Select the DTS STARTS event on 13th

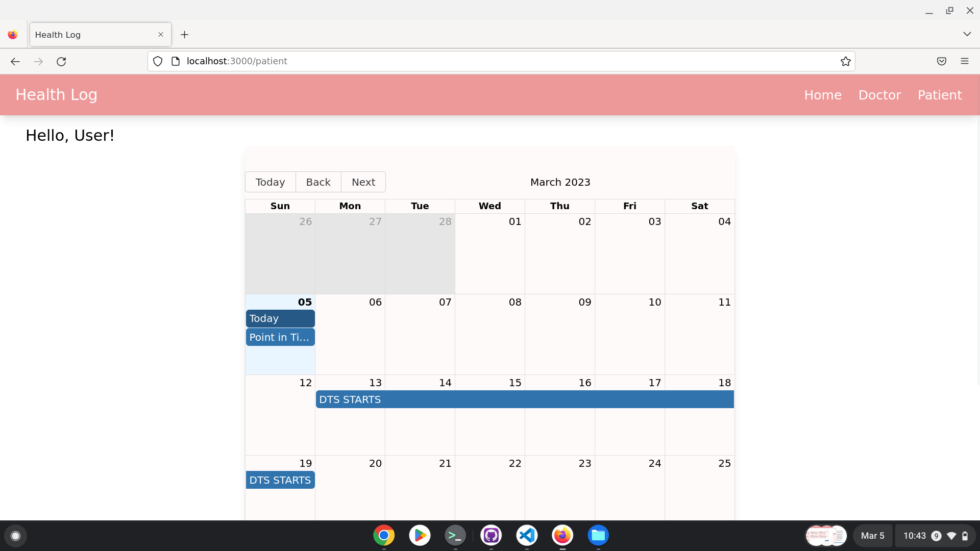524,399
